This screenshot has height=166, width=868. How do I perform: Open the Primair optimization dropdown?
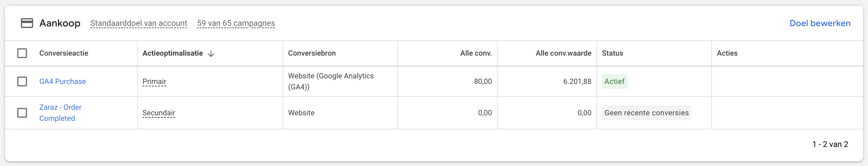[x=154, y=81]
